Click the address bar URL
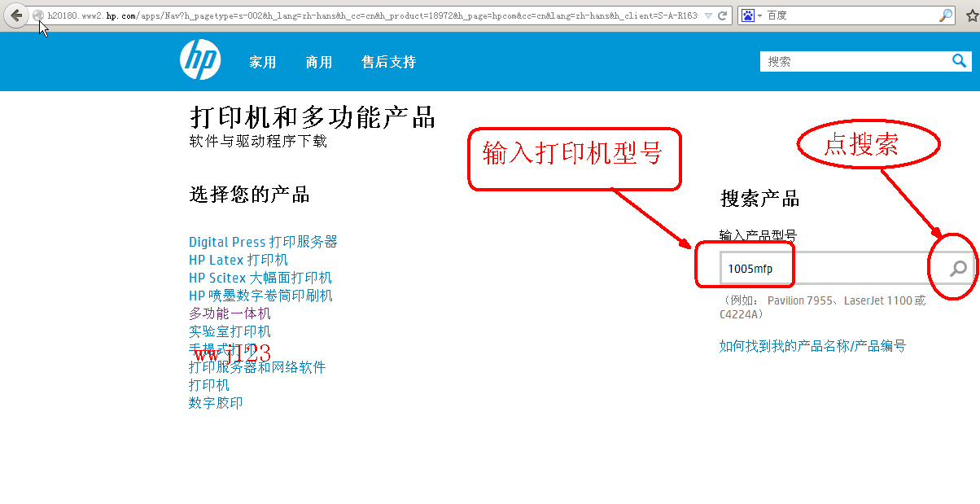The image size is (980, 504). click(373, 15)
